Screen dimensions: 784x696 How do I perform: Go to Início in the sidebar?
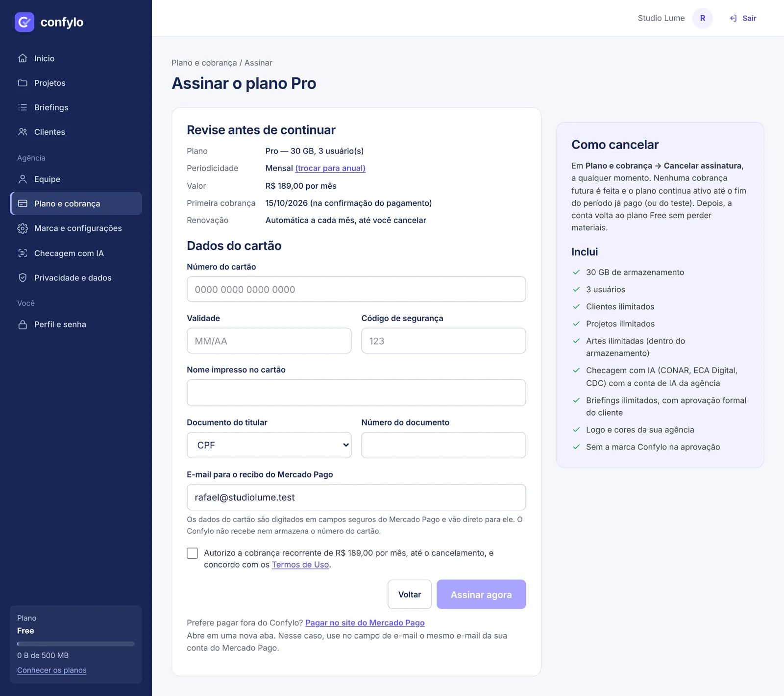click(76, 58)
